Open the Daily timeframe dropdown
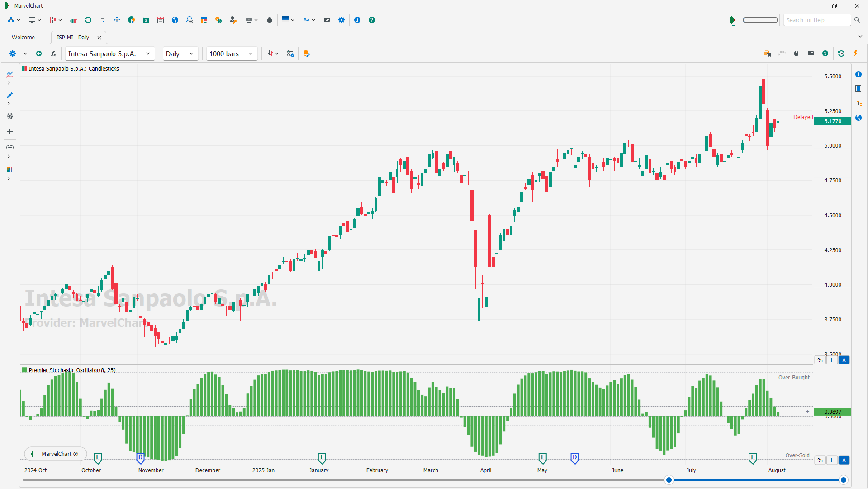The height and width of the screenshot is (489, 868). 180,53
